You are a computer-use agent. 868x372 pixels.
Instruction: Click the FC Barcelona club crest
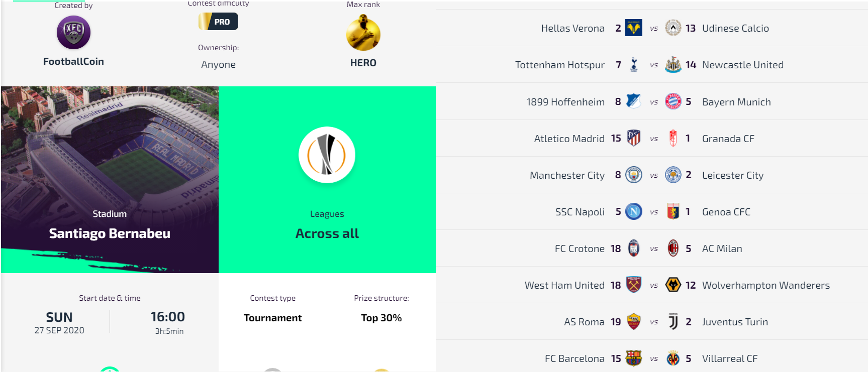[634, 358]
